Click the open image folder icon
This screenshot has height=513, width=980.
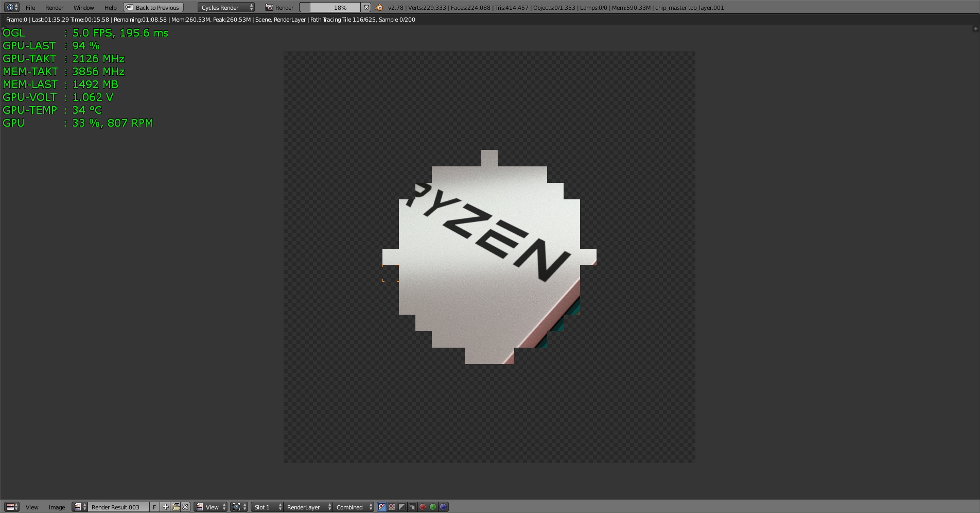176,507
